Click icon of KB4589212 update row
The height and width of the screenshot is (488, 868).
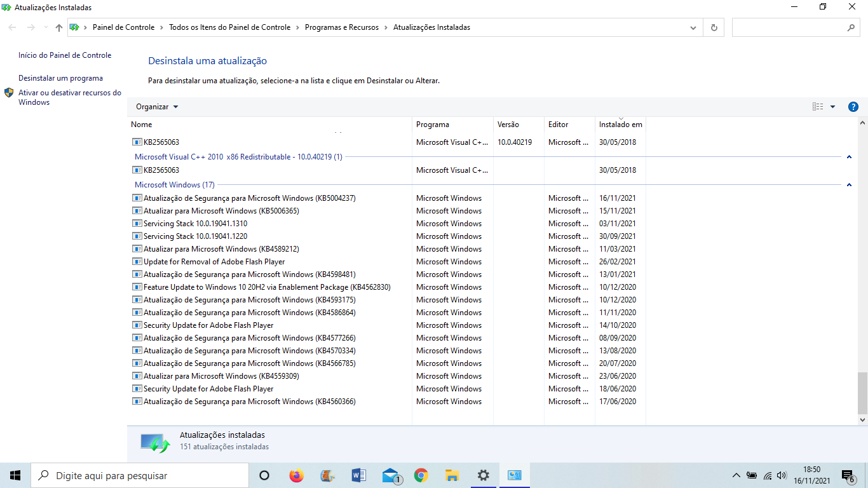pos(137,249)
